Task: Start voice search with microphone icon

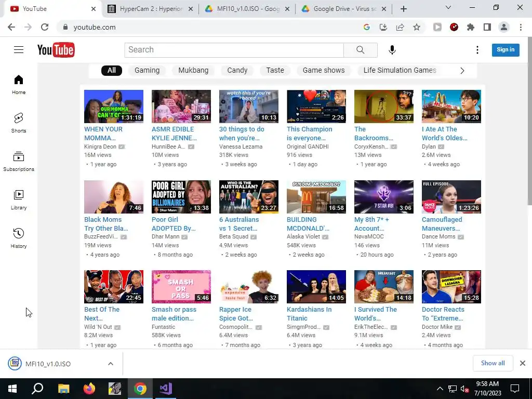Action: tap(392, 50)
